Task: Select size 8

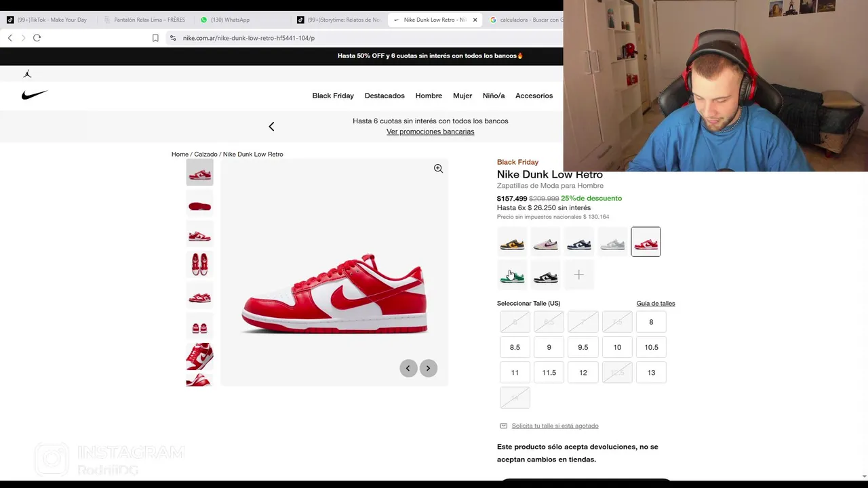Action: [x=651, y=322]
